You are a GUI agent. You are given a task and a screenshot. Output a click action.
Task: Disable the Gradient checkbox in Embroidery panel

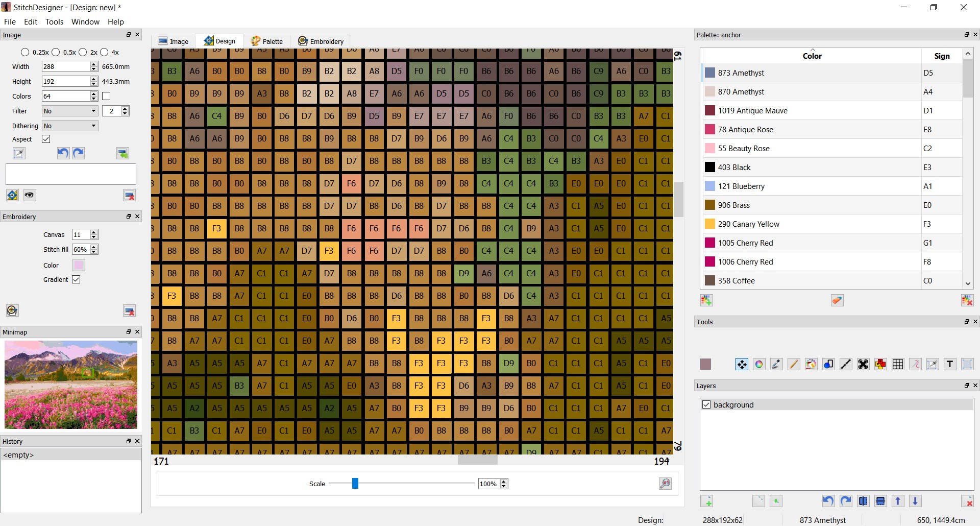(77, 279)
